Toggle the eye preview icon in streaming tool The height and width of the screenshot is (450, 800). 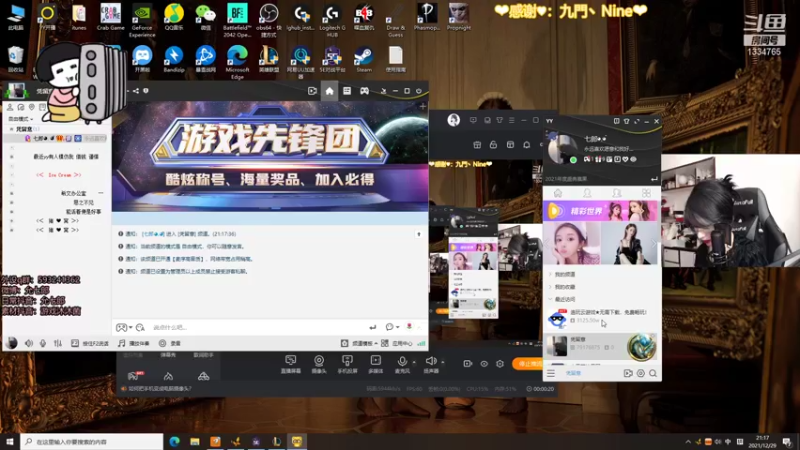(x=484, y=364)
